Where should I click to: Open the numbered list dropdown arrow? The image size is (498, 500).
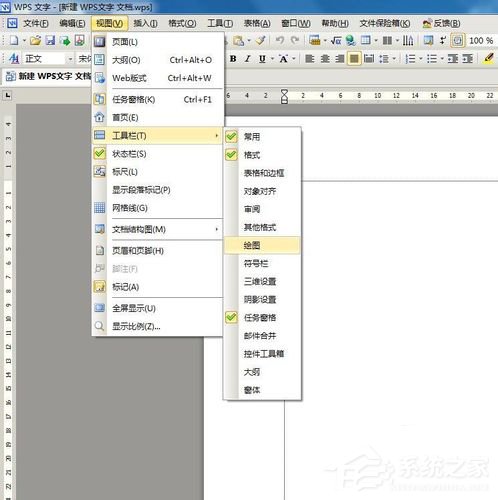420,59
